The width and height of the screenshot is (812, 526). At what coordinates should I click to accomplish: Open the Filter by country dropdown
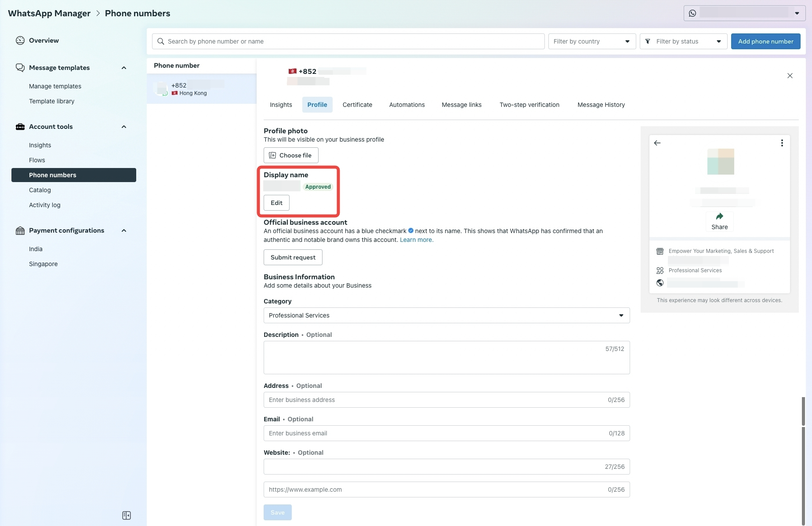click(592, 41)
